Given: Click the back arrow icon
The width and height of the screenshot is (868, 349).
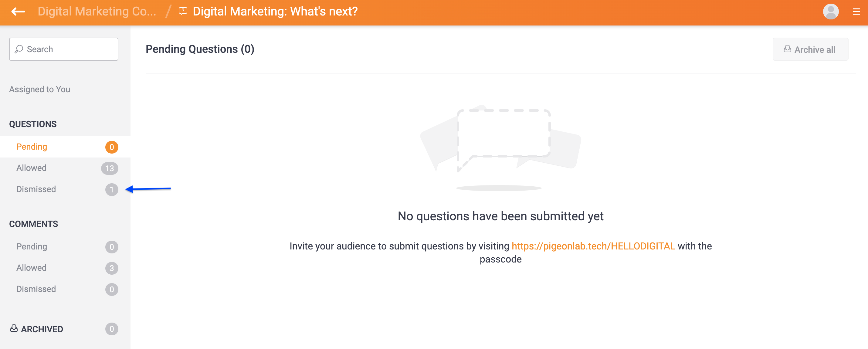Looking at the screenshot, I should [18, 12].
